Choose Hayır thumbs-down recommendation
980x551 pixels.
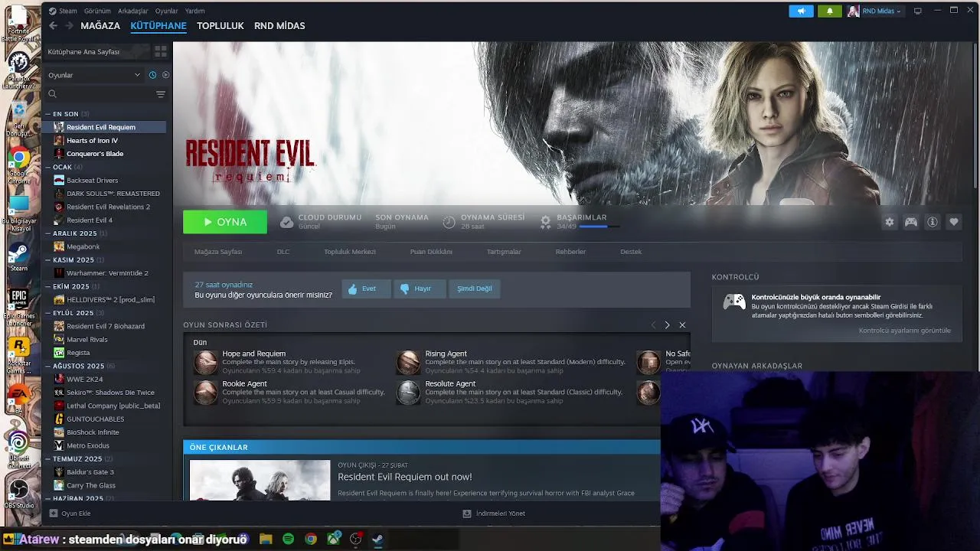coord(418,289)
